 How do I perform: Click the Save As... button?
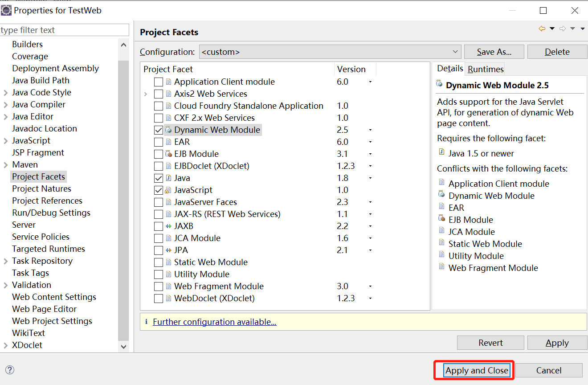coord(494,52)
